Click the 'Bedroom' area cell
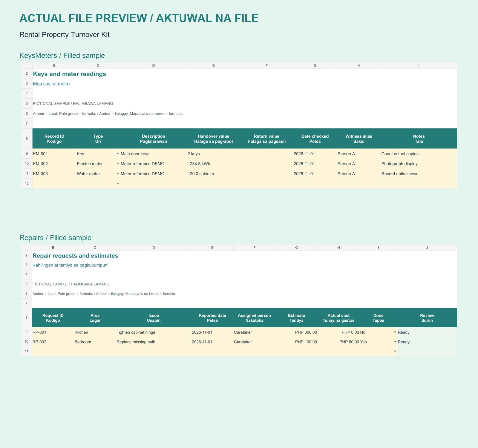 (x=95, y=342)
